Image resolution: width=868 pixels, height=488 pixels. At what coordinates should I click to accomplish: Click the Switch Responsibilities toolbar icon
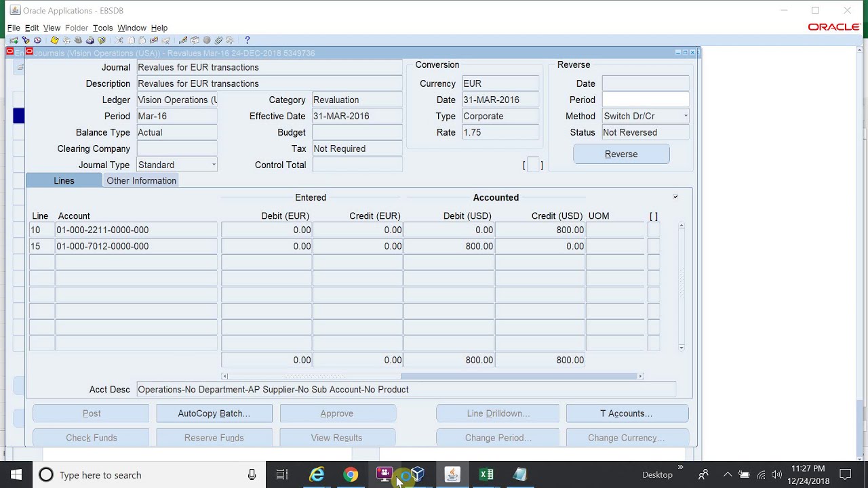pyautogui.click(x=78, y=41)
